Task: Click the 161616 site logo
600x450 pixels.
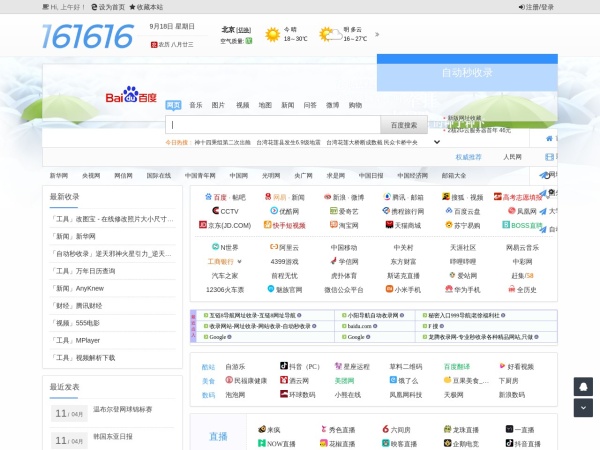Action: 88,36
